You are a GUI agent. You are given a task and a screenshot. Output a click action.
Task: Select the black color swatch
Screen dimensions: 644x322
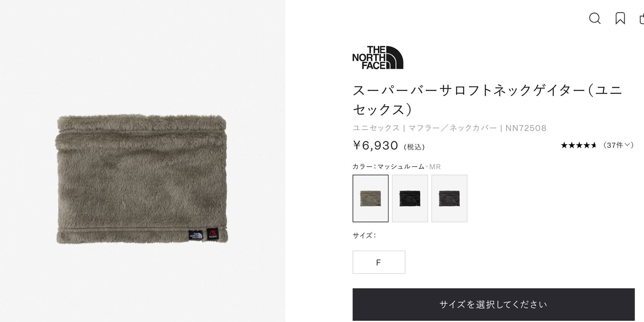(410, 198)
